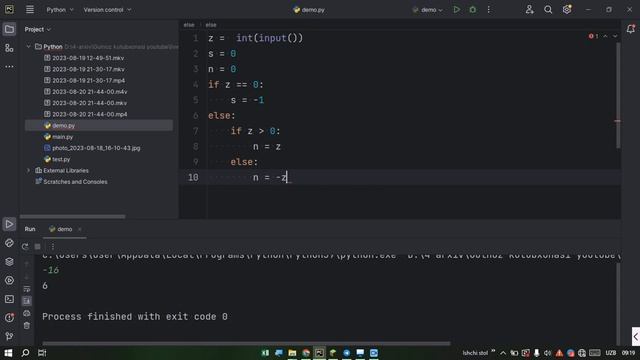Toggle soft-wrap in console output

[27, 289]
